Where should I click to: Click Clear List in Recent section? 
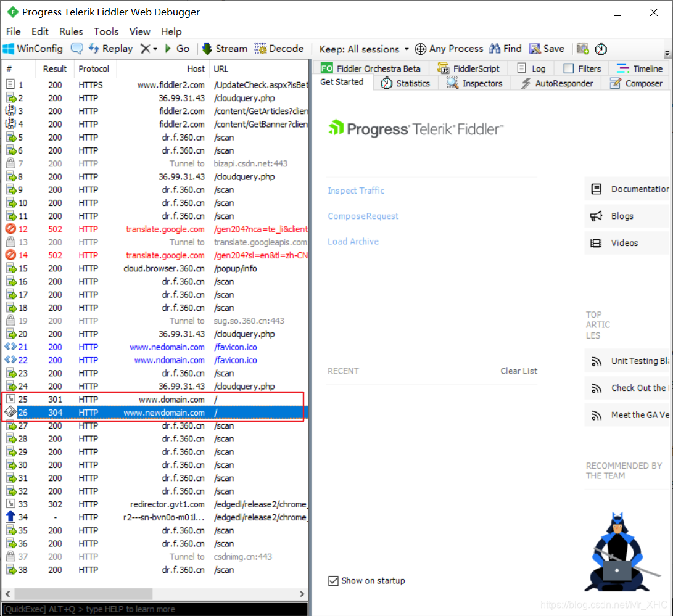[x=519, y=371]
